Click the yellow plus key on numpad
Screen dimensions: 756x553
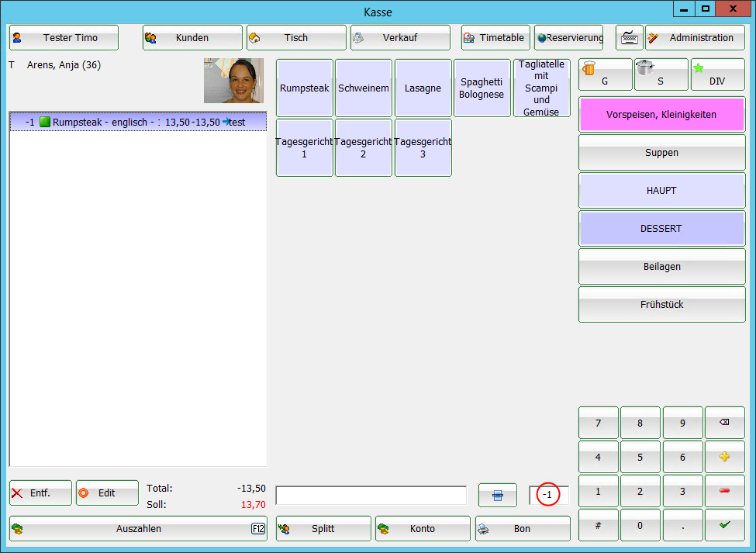[x=725, y=457]
